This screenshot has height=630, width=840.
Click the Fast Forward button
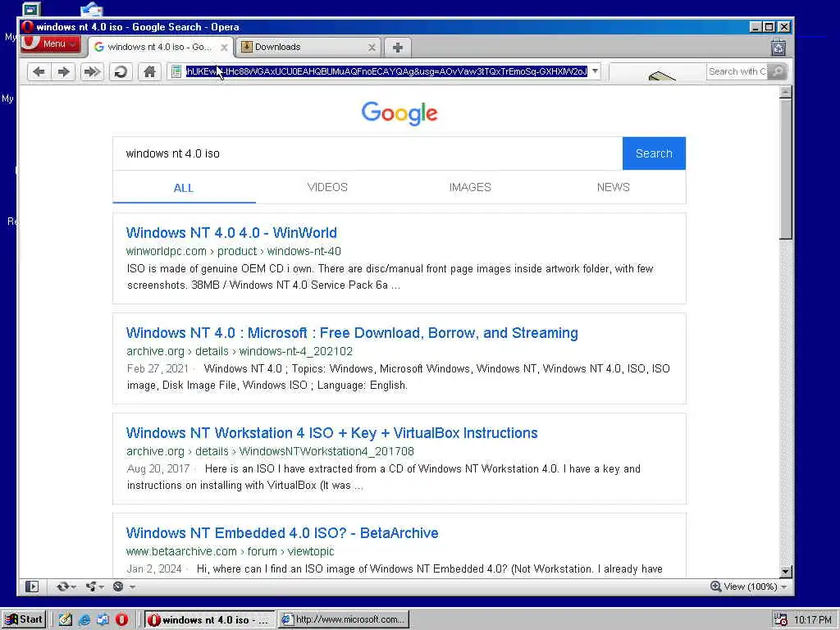(92, 72)
